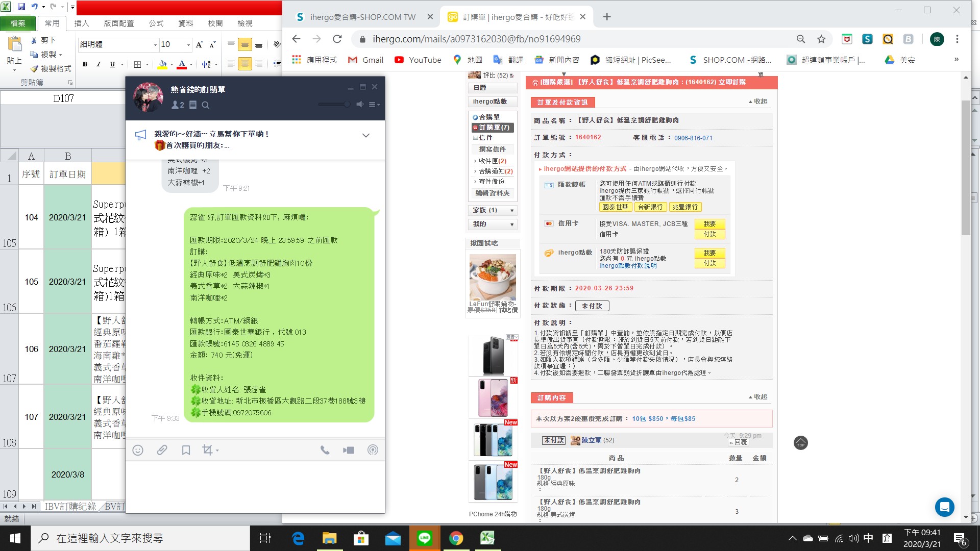Show more Chrome bookmarks with the chevron

coord(957,60)
